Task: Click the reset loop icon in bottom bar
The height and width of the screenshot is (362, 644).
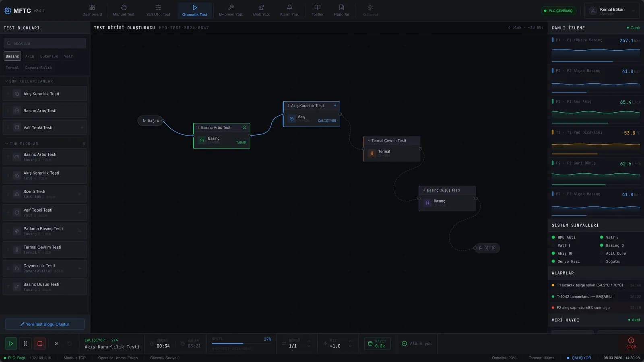Action: click(x=70, y=343)
